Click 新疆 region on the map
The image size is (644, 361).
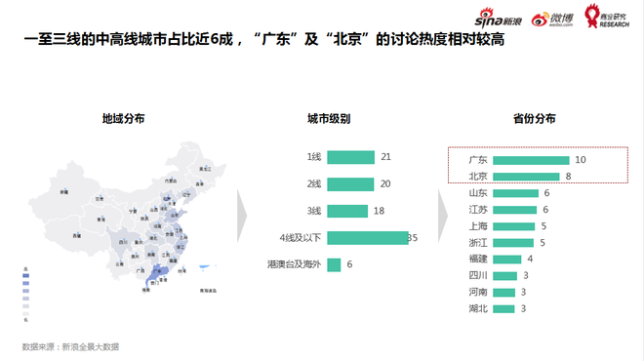pyautogui.click(x=64, y=192)
